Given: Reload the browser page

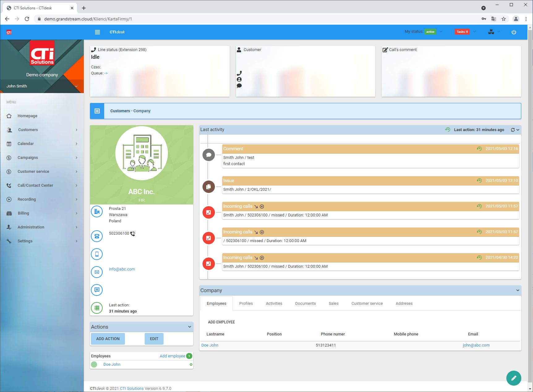Looking at the screenshot, I should [x=27, y=19].
